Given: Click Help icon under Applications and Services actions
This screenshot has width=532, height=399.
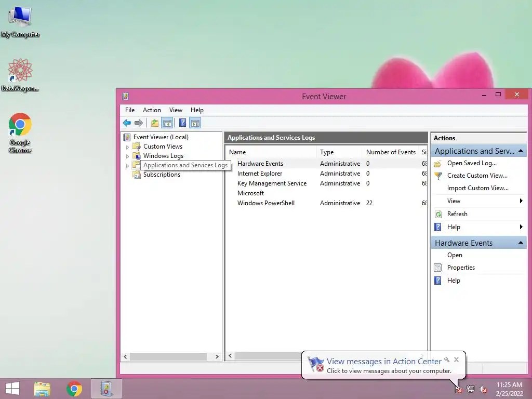Looking at the screenshot, I should (438, 227).
